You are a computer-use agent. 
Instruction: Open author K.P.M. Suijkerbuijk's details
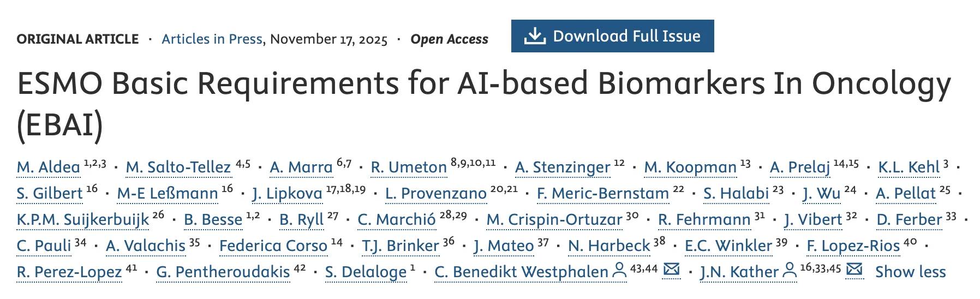[x=83, y=219]
